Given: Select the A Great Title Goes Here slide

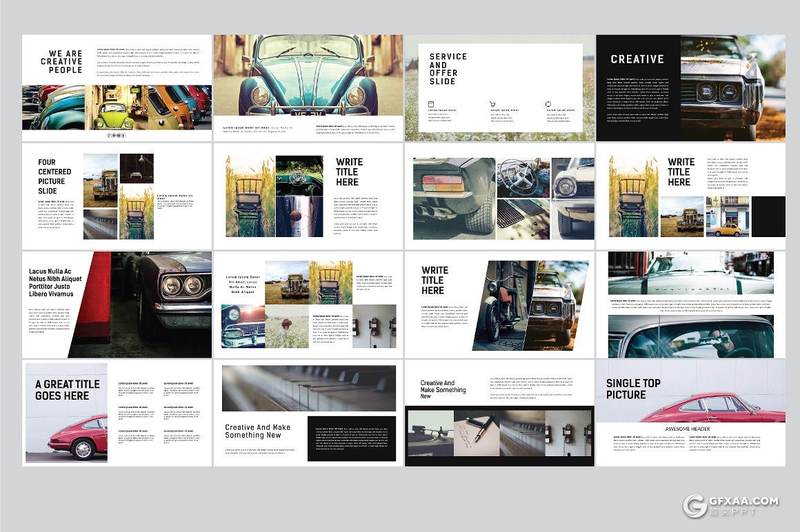Looking at the screenshot, I should pyautogui.click(x=117, y=412).
